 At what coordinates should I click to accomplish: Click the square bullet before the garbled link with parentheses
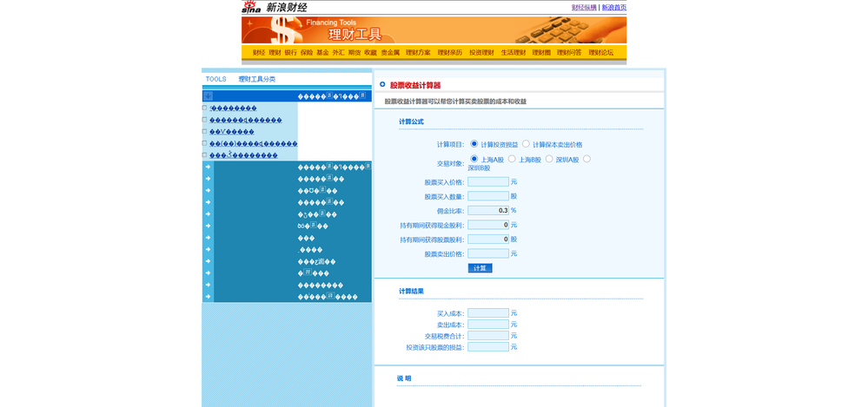point(205,143)
